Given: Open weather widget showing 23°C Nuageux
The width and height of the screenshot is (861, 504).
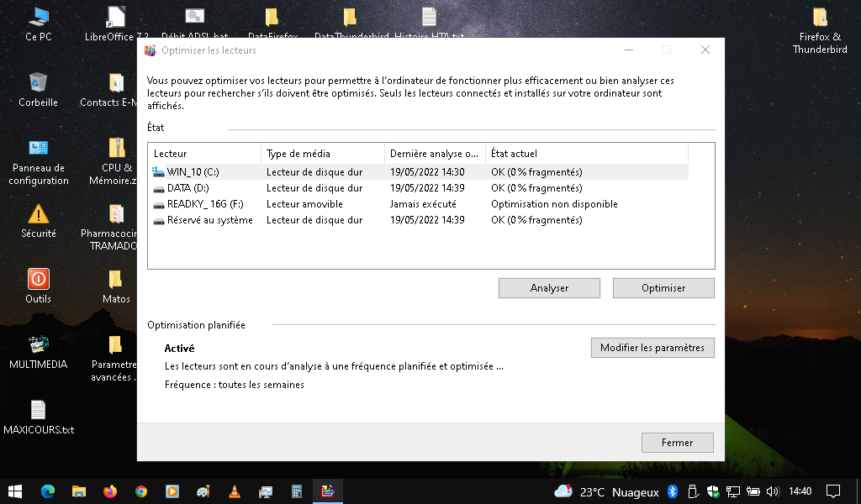Looking at the screenshot, I should [x=606, y=491].
